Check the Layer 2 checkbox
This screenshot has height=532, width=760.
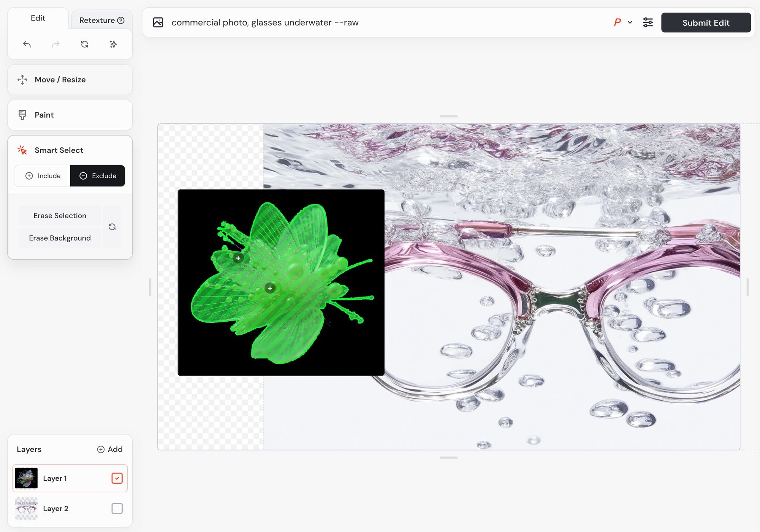[x=117, y=508]
